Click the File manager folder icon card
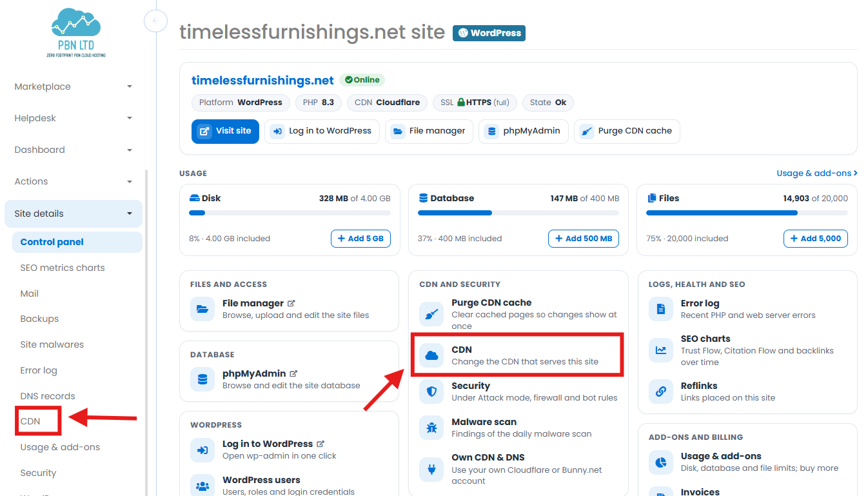Image resolution: width=868 pixels, height=496 pixels. pyautogui.click(x=202, y=309)
